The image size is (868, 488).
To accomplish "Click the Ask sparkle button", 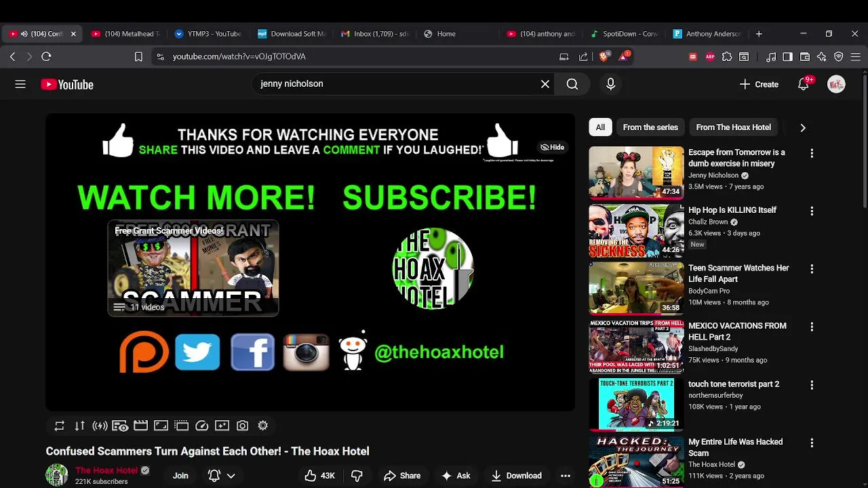I will coord(456,476).
